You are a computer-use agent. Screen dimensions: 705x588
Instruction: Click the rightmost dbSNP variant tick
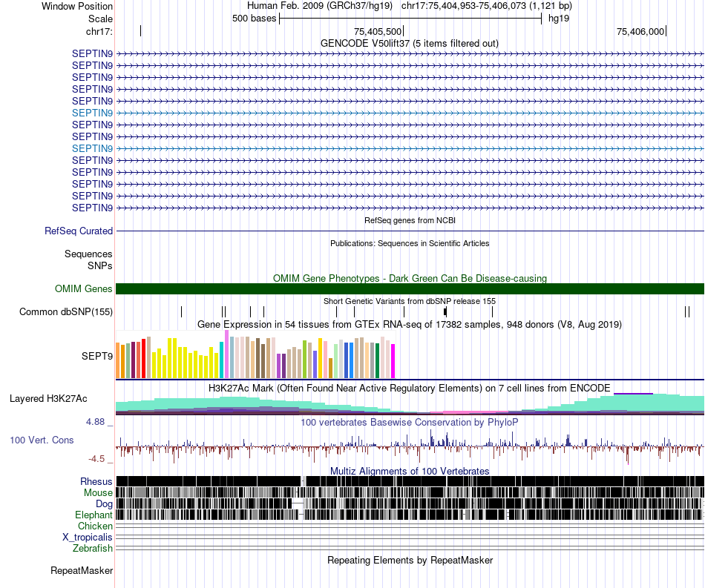[689, 311]
